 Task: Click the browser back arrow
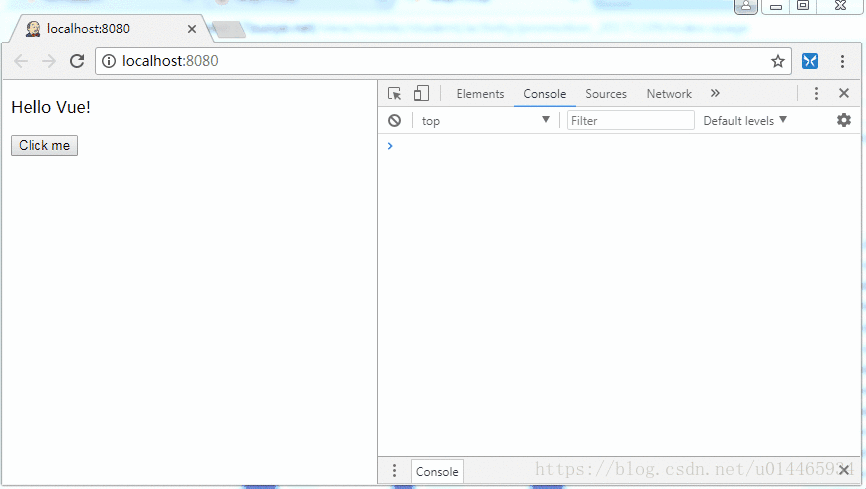coord(21,61)
